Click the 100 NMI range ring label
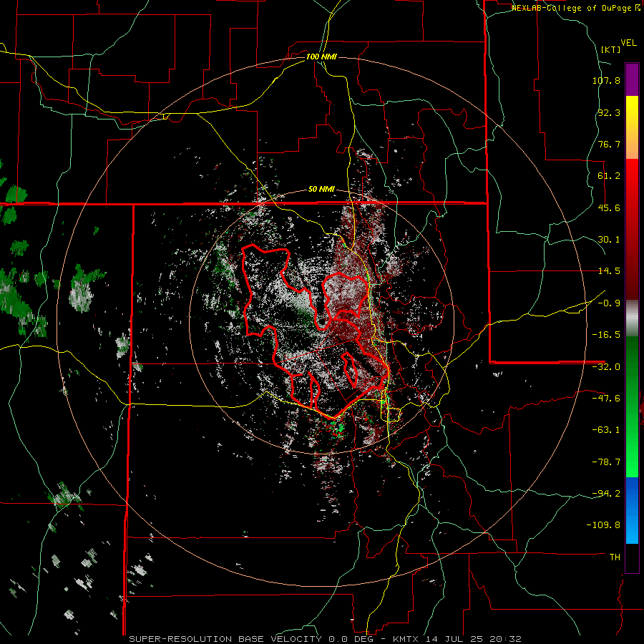The image size is (644, 644). coord(321,57)
